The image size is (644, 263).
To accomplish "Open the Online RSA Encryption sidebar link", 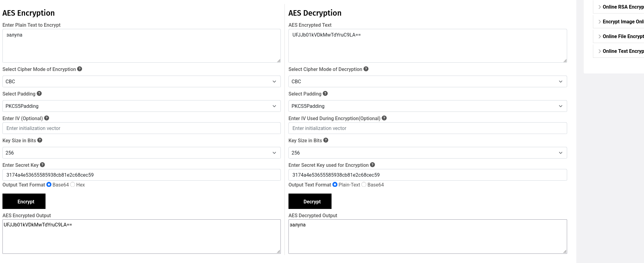I will 623,7.
